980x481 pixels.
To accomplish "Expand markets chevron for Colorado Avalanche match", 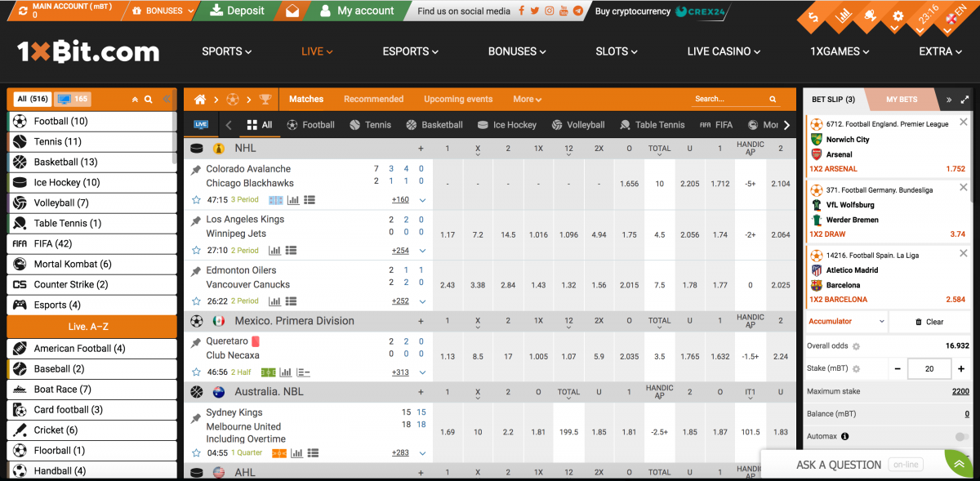I will tap(422, 200).
